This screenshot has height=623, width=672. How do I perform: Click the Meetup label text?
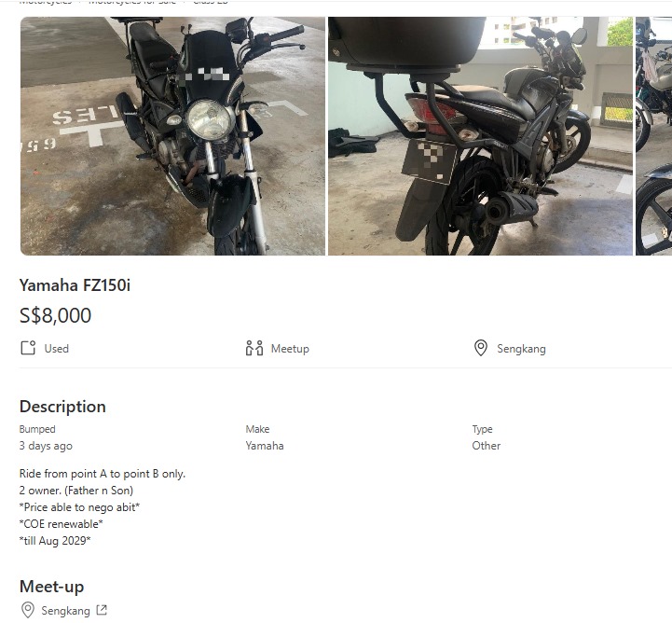point(290,349)
